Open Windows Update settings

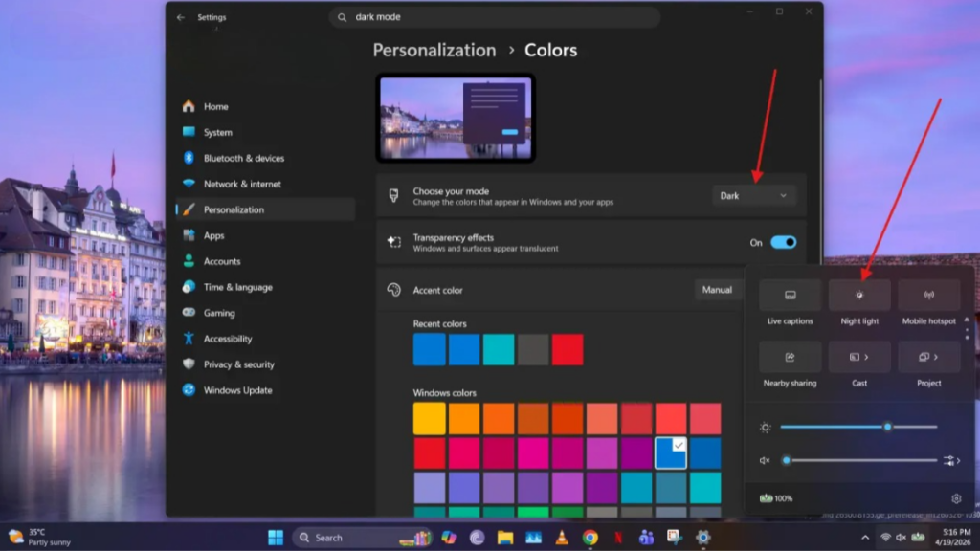pos(266,390)
